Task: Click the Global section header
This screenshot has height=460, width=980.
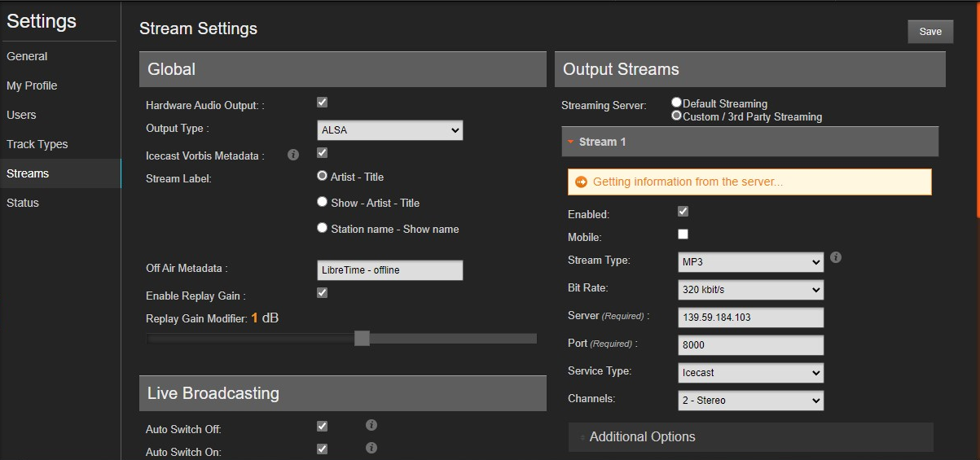Action: (342, 69)
